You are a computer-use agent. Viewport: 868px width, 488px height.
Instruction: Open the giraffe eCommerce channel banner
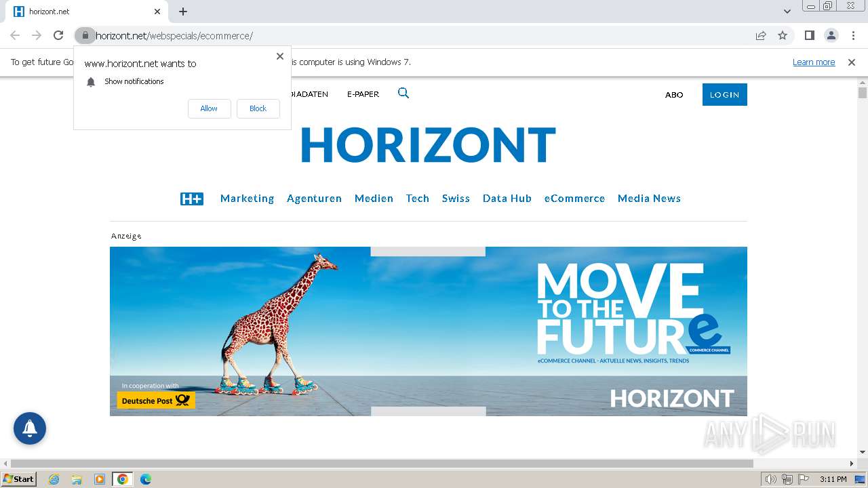coord(429,331)
